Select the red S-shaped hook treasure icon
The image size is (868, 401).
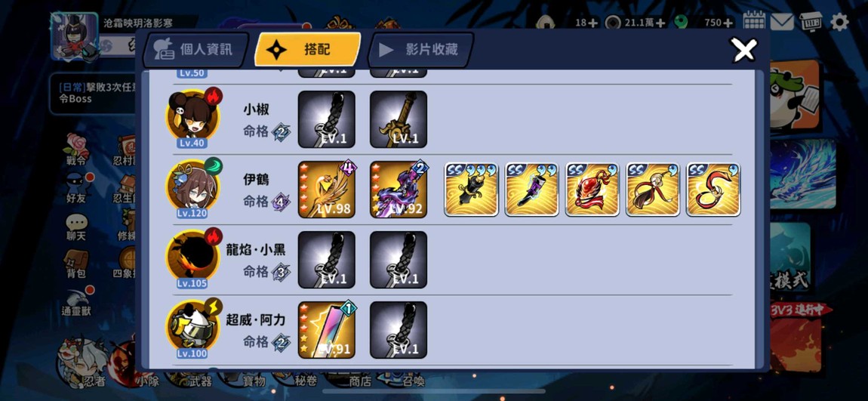(713, 190)
